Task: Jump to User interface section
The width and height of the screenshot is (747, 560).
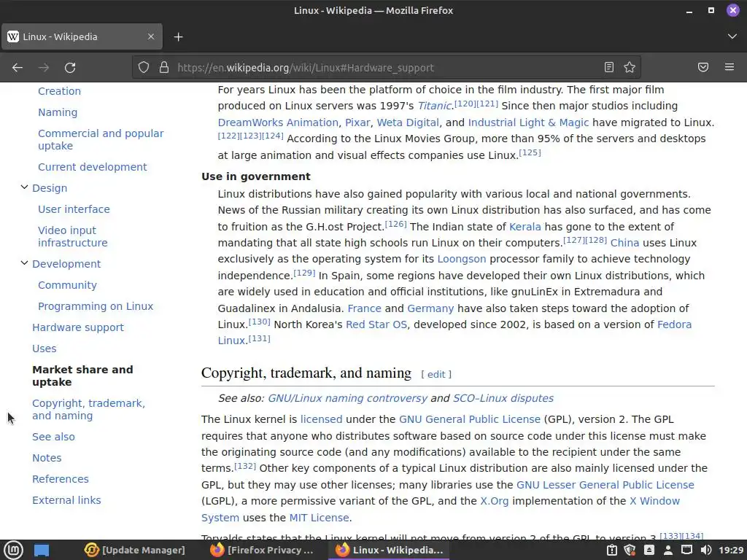Action: [74, 209]
